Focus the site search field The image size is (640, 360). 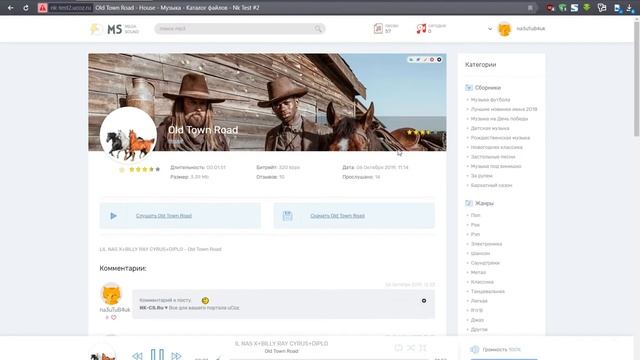(240, 29)
